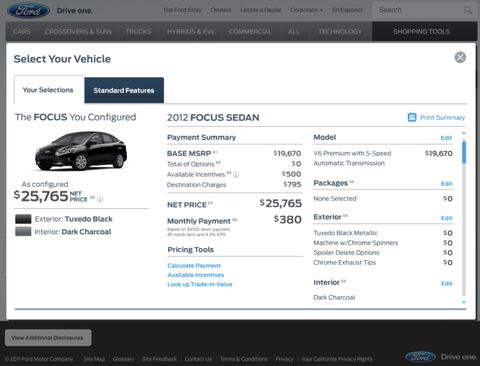
Task: Open the Site Map footer link
Action: pyautogui.click(x=94, y=359)
